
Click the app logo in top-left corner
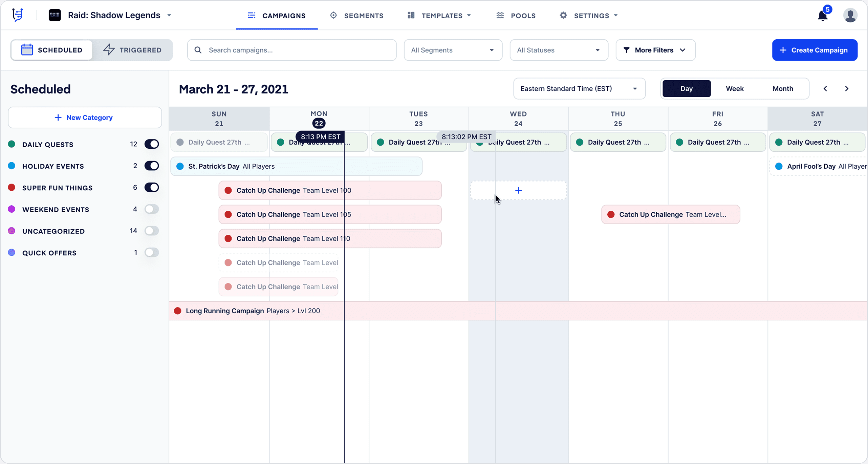[18, 15]
